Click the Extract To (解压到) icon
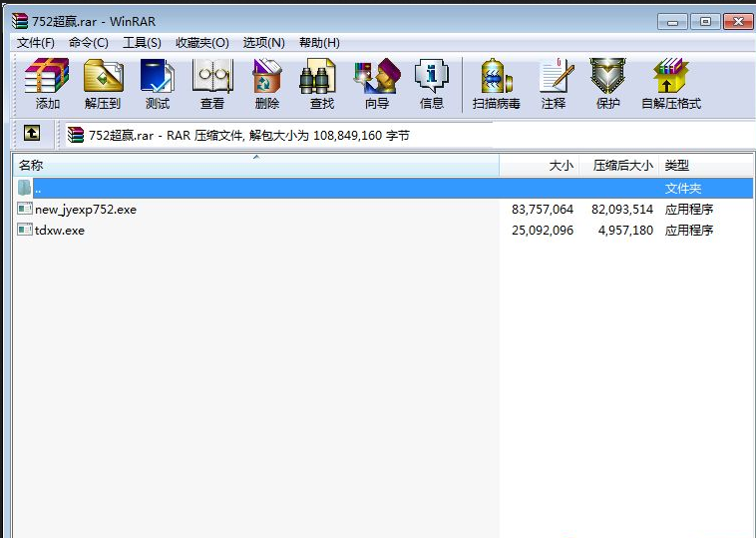Image resolution: width=756 pixels, height=538 pixels. tap(103, 76)
